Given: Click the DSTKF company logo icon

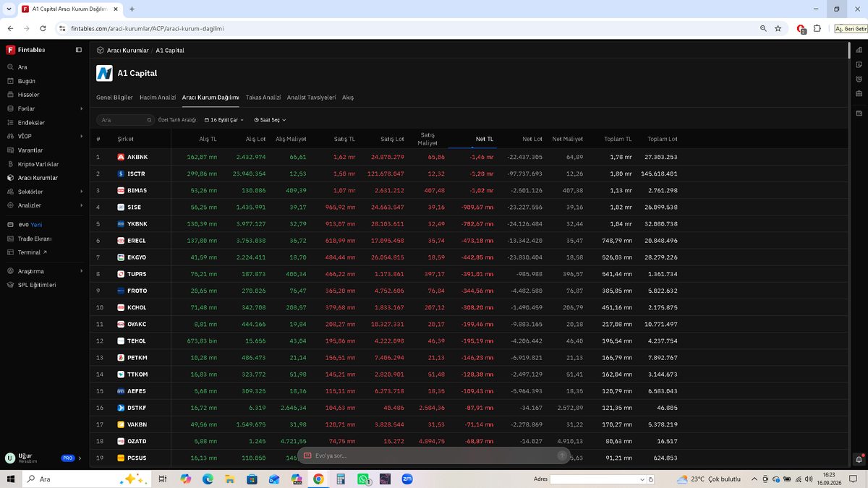Looking at the screenshot, I should point(121,408).
